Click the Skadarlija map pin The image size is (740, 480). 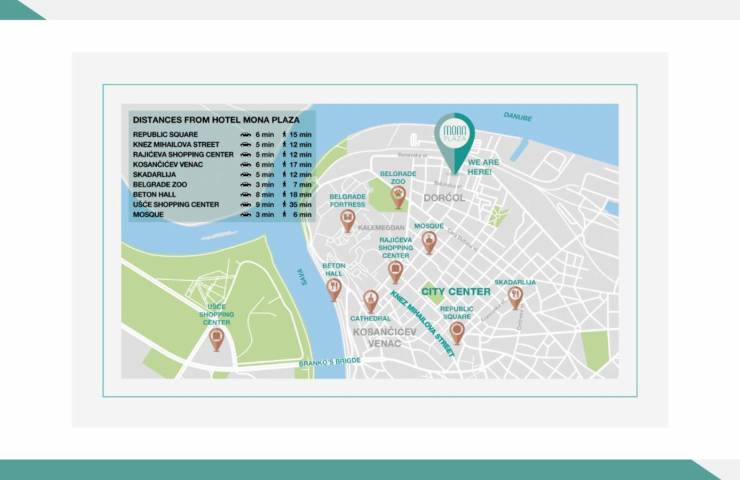pos(515,297)
